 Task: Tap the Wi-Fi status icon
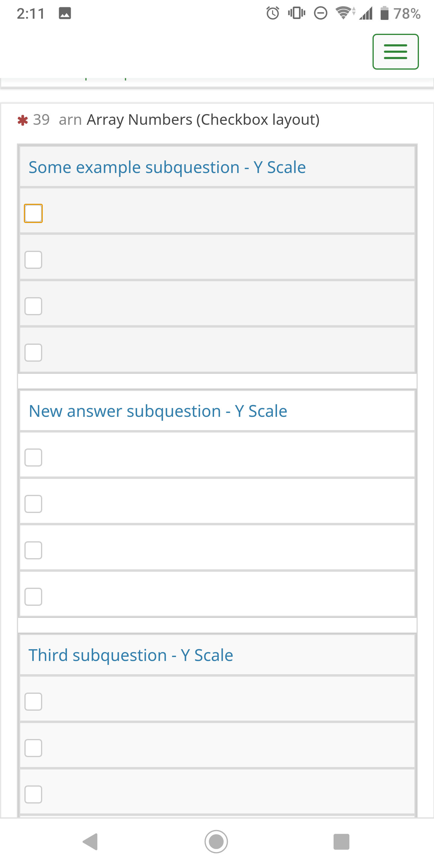click(x=343, y=14)
